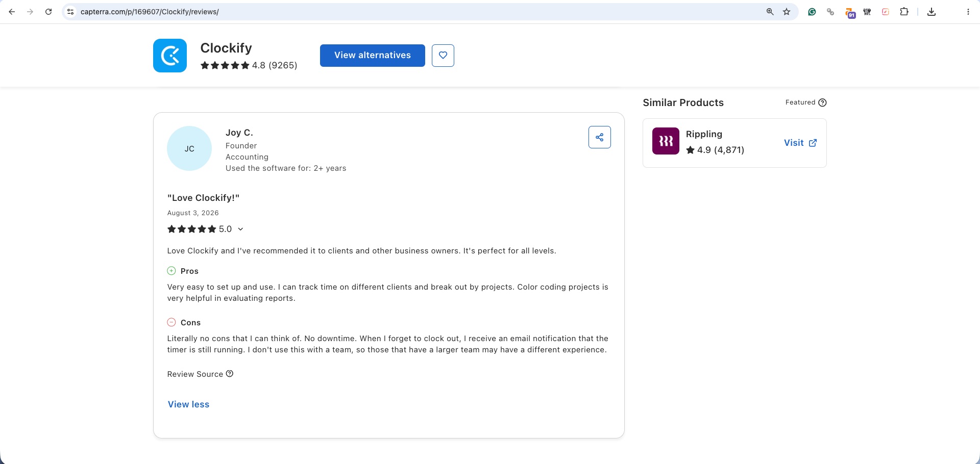Visit the Rippling website
The height and width of the screenshot is (464, 980).
(800, 143)
